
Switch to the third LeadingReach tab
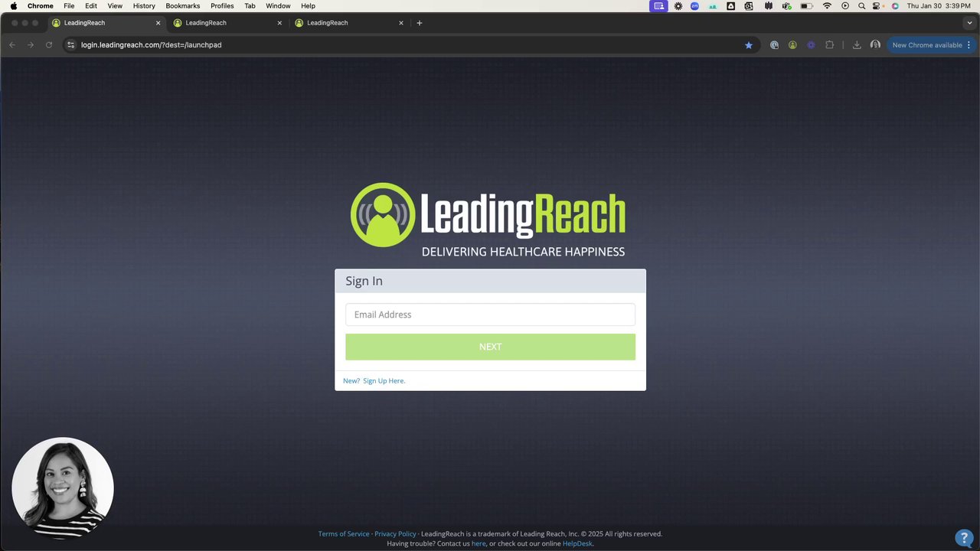tap(350, 23)
